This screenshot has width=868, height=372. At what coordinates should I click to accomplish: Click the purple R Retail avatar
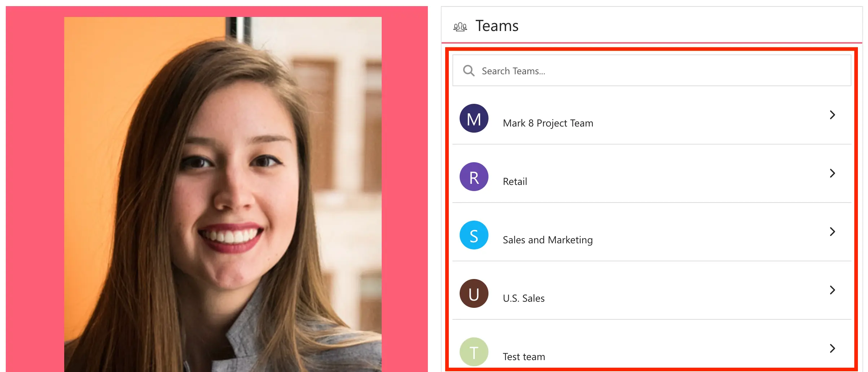[x=474, y=177]
